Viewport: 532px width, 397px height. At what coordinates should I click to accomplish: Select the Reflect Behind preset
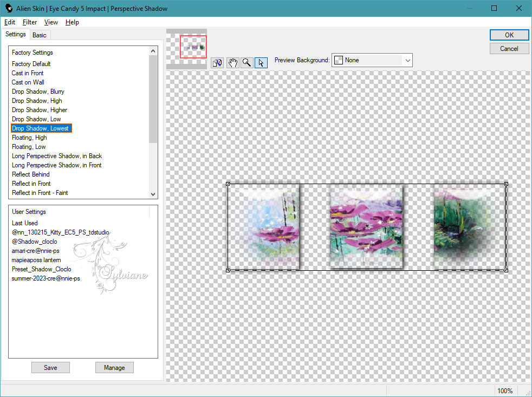(x=30, y=174)
